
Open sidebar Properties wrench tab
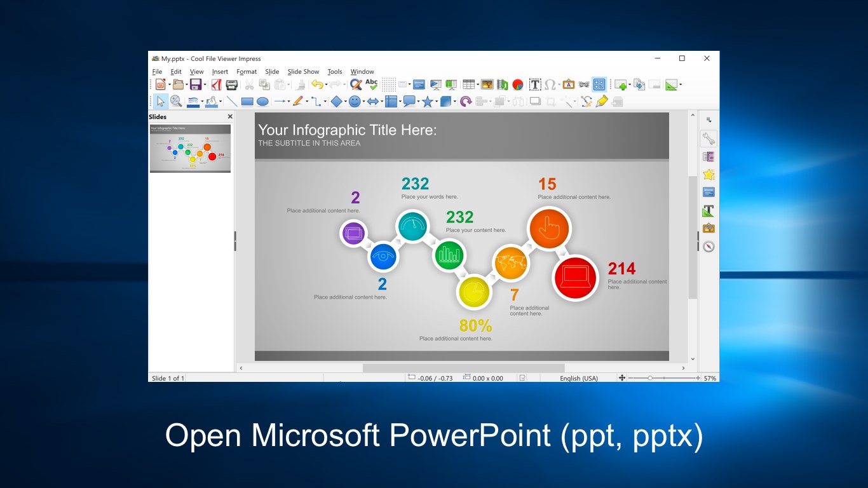click(709, 139)
